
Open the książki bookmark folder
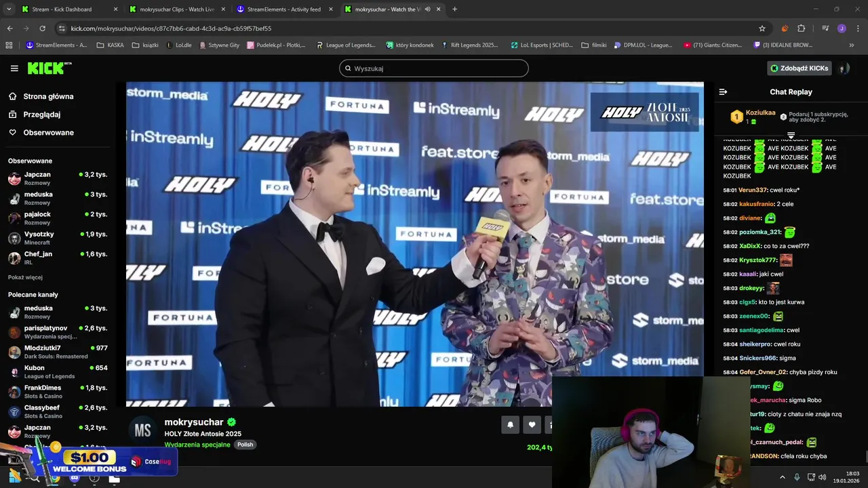pyautogui.click(x=145, y=45)
